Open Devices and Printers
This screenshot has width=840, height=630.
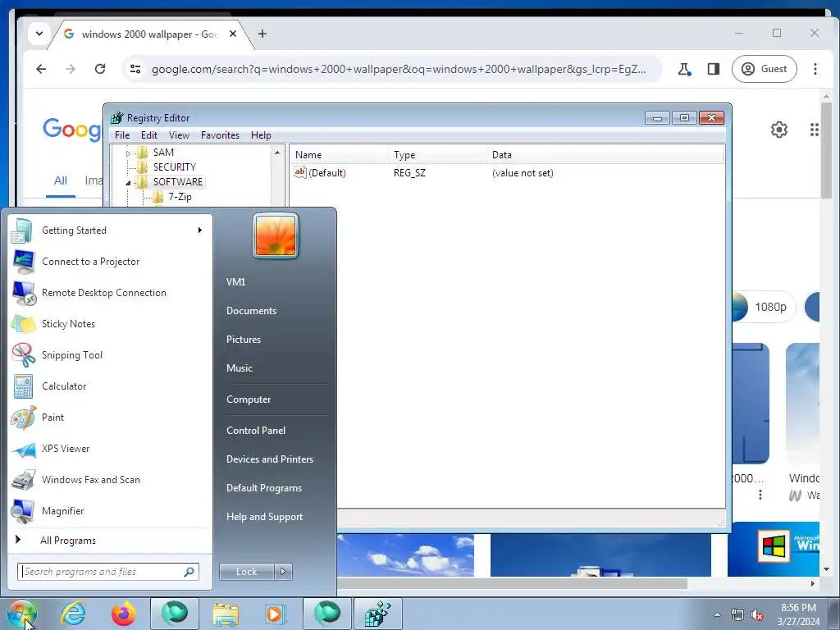click(269, 459)
